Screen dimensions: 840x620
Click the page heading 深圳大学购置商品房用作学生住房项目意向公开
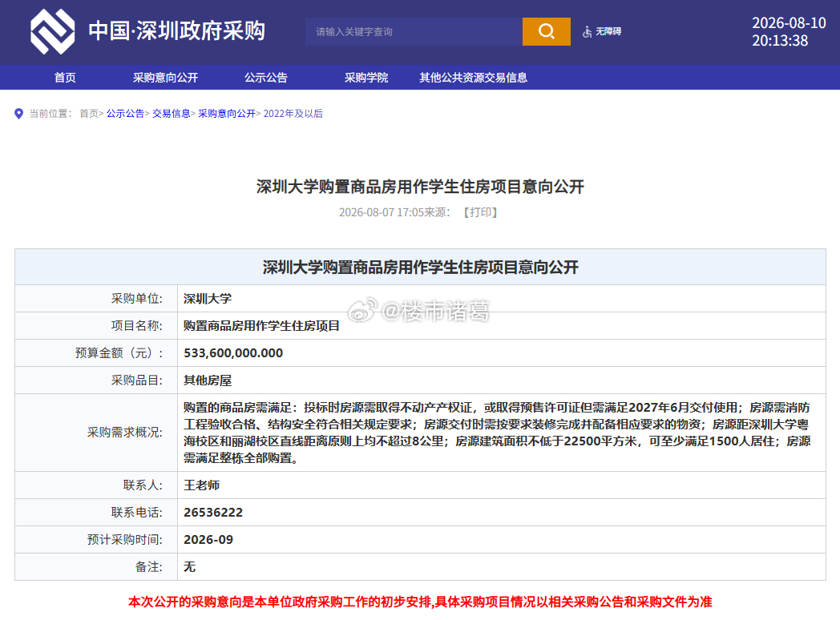[x=420, y=187]
